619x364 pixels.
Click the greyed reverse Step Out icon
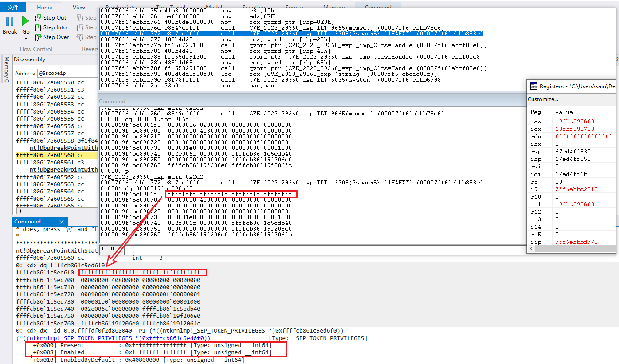pyautogui.click(x=80, y=18)
